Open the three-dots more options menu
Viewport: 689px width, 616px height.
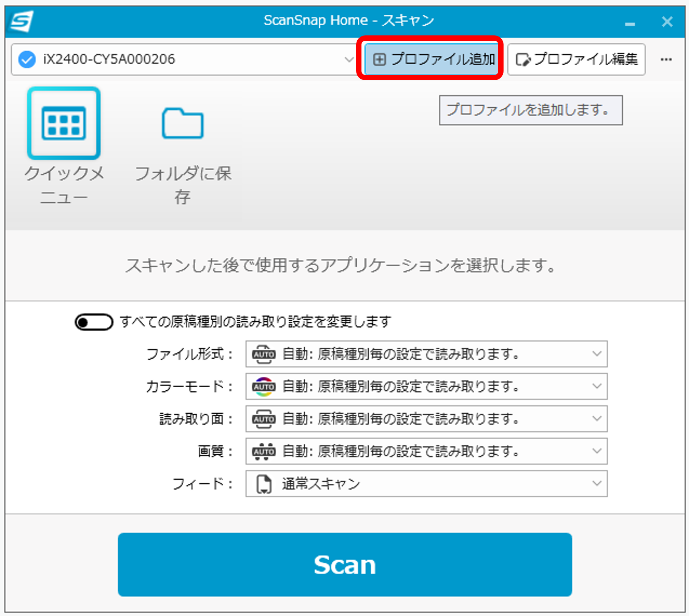[666, 60]
